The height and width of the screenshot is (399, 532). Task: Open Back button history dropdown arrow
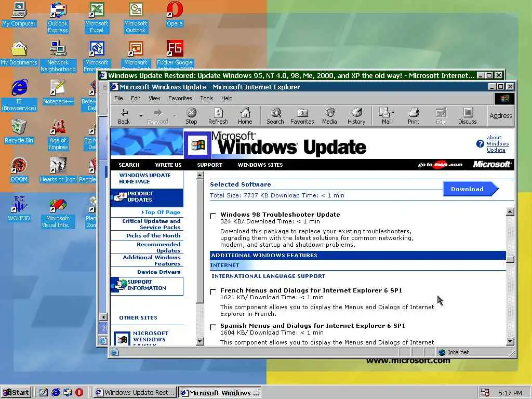coord(141,116)
